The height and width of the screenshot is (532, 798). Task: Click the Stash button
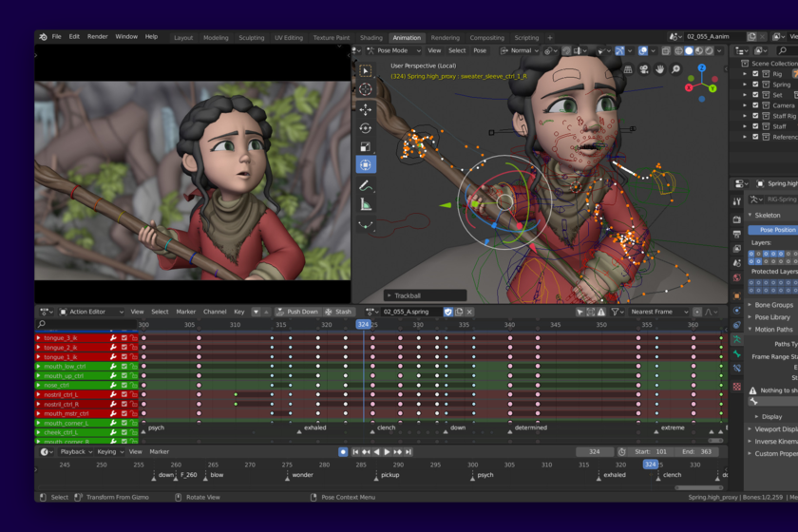338,312
